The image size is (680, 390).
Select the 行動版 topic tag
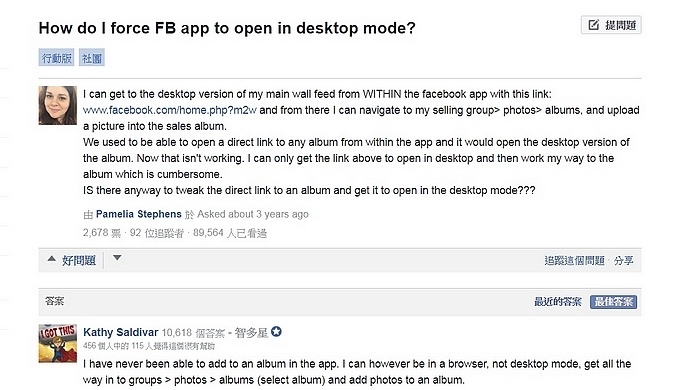(56, 58)
